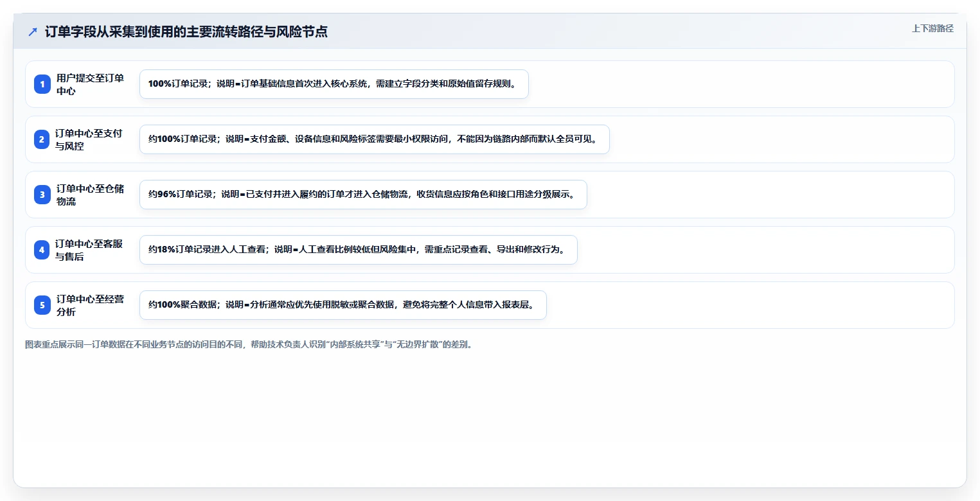Click the title 订单字段从采集到使用的主要流转路径与风险节点
Image resolution: width=980 pixels, height=501 pixels.
pos(186,31)
